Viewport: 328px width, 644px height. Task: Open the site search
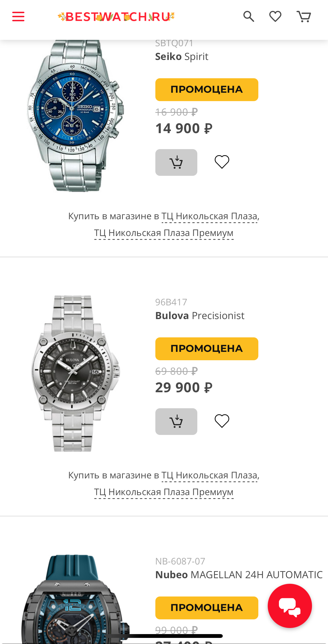[x=249, y=16]
